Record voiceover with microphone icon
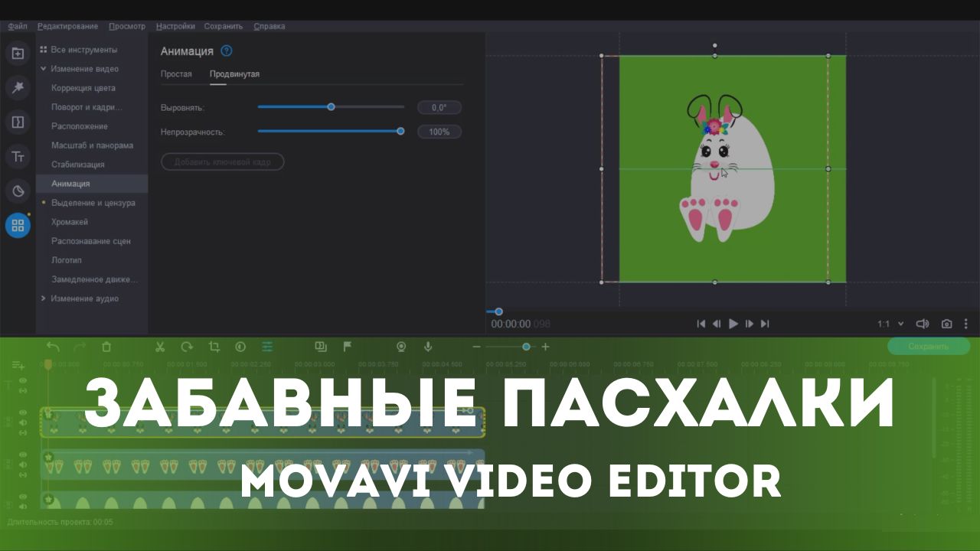 coord(428,347)
